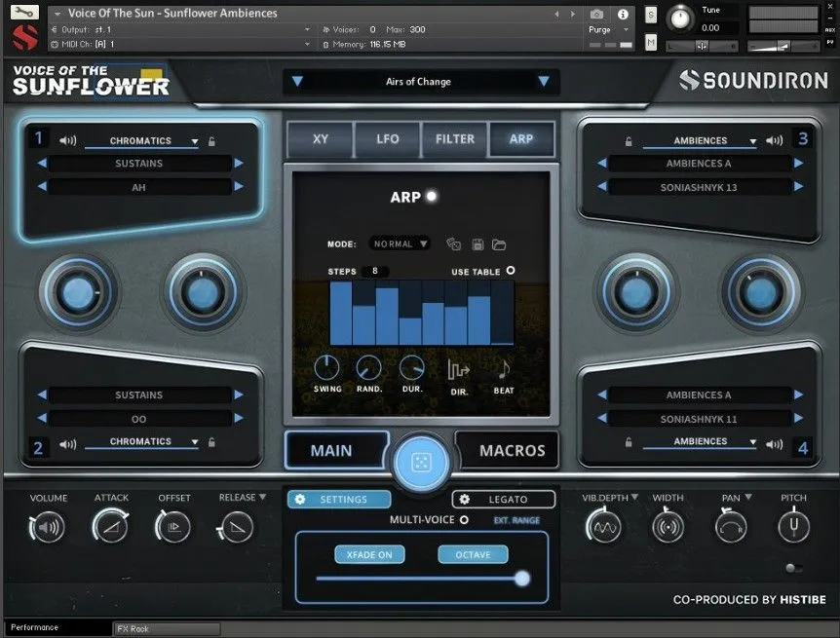
Task: Click the Attack knob
Action: 111,527
